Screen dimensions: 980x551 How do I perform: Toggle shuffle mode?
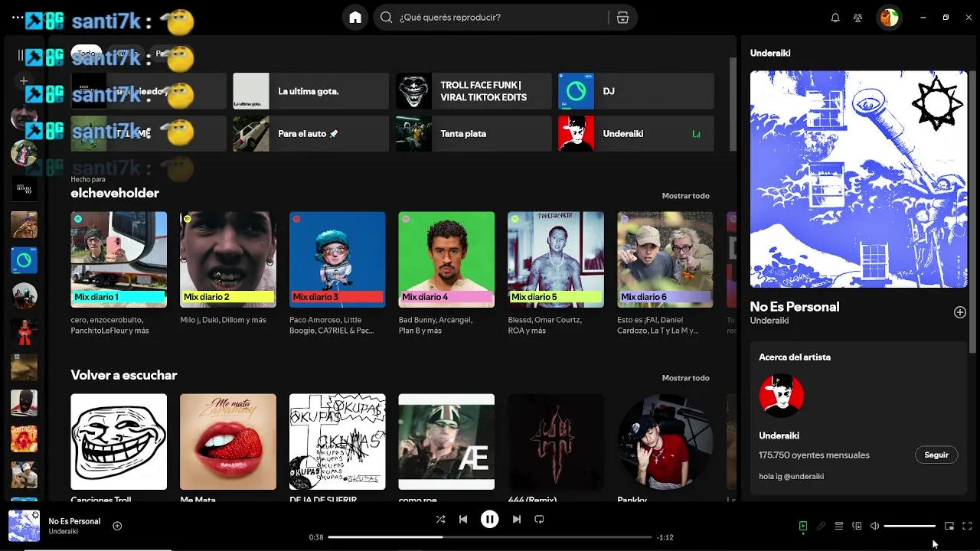coord(440,519)
